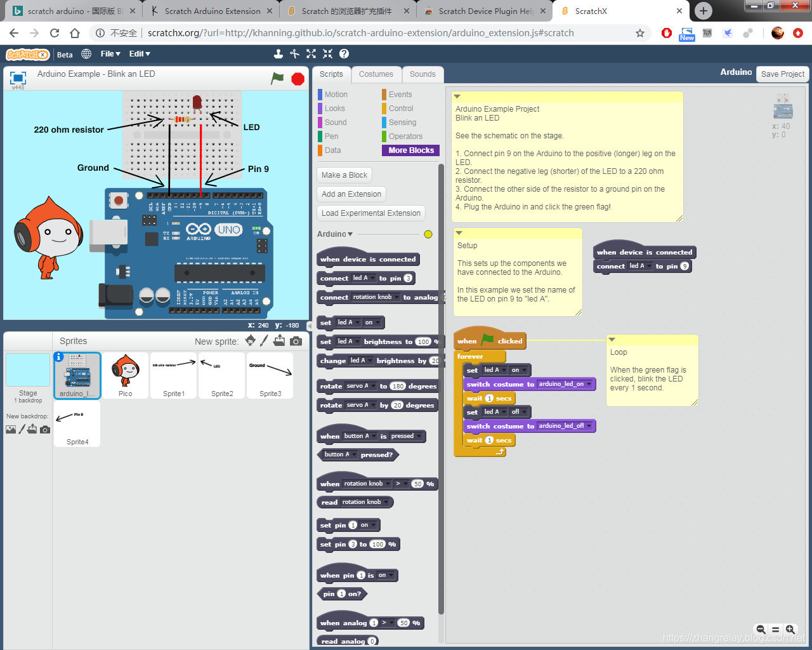812x650 pixels.
Task: Open a new browser tab
Action: coord(703,11)
